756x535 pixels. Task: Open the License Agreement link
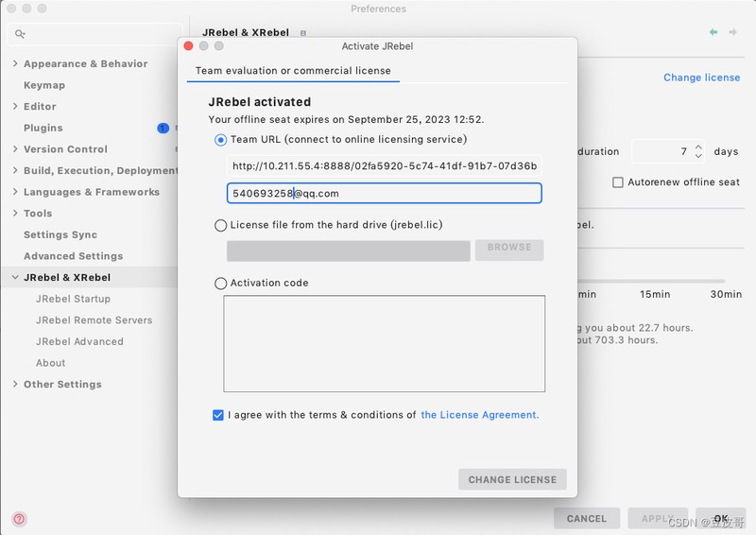tap(480, 415)
